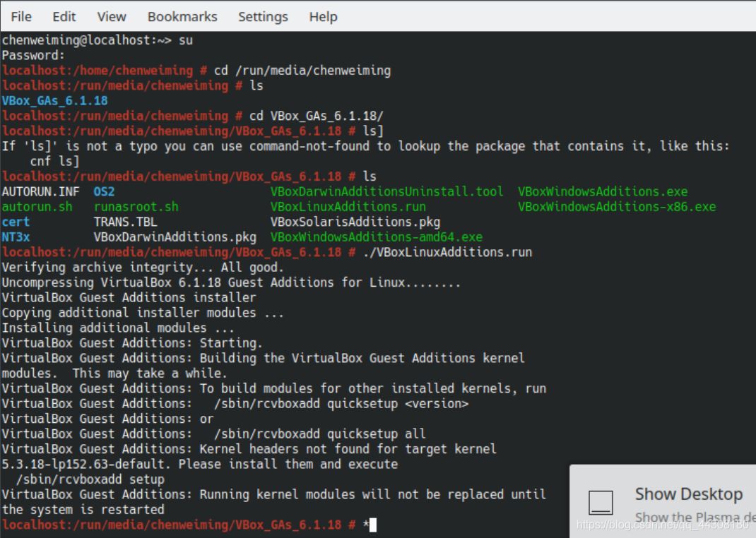The image size is (756, 538).
Task: Click the cert directory entry
Action: click(x=16, y=222)
